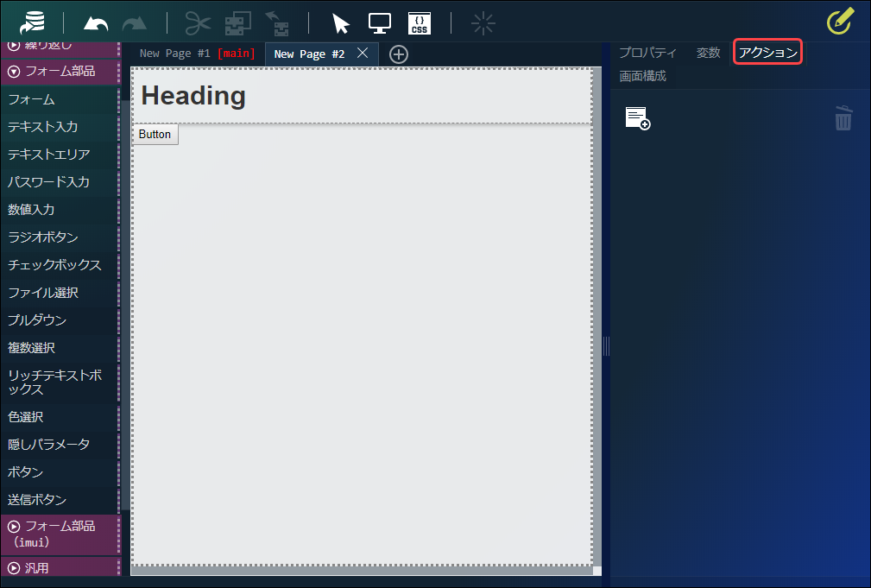Select the テキスト入力 component
The height and width of the screenshot is (588, 871).
[60, 127]
